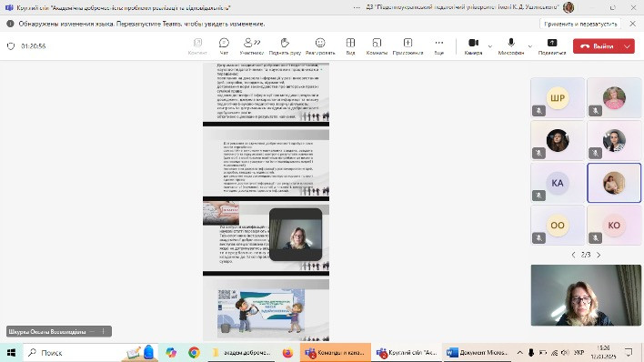Open the Chat panel
The image size is (644, 362).
[224, 46]
